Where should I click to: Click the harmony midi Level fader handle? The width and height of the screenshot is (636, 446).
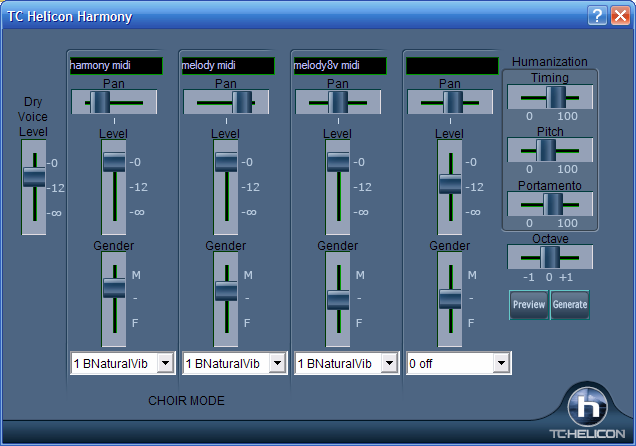114,162
